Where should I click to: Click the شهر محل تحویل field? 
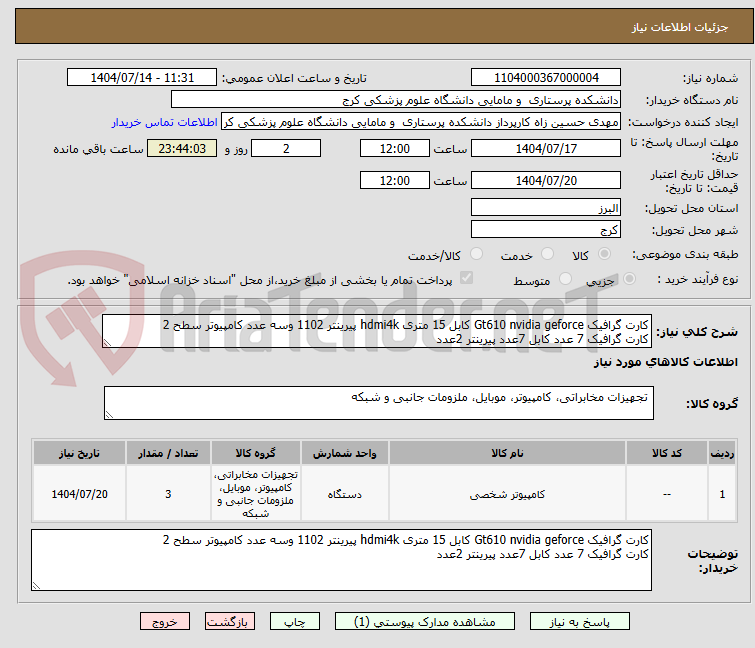545,230
